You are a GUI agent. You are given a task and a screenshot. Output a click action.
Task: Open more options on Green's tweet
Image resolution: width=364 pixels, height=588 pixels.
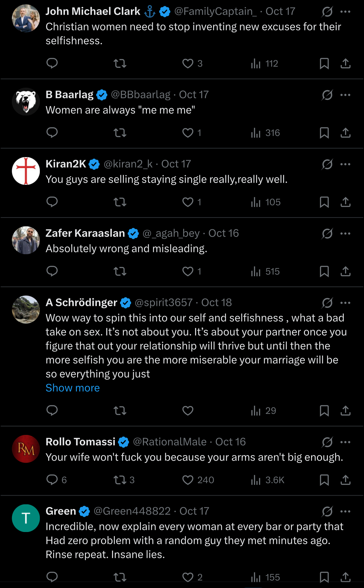tap(345, 511)
